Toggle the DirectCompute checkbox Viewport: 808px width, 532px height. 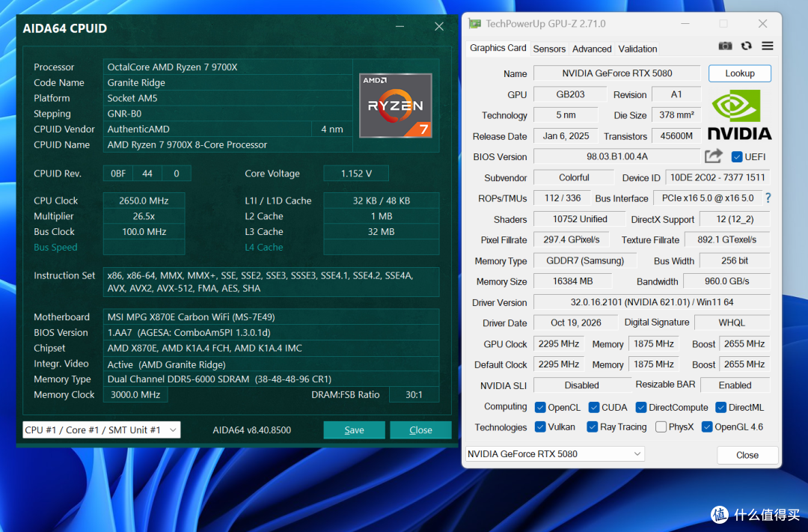[x=641, y=407]
